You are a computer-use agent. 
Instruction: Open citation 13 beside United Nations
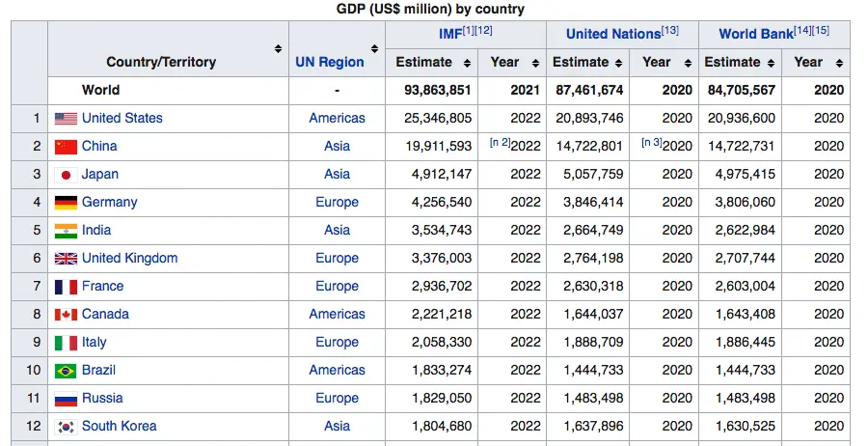tap(669, 31)
